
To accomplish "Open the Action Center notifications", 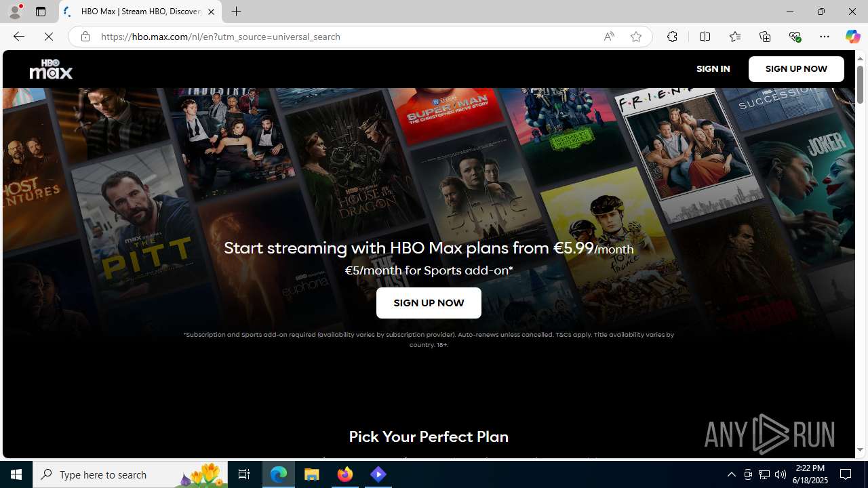I will point(846,474).
